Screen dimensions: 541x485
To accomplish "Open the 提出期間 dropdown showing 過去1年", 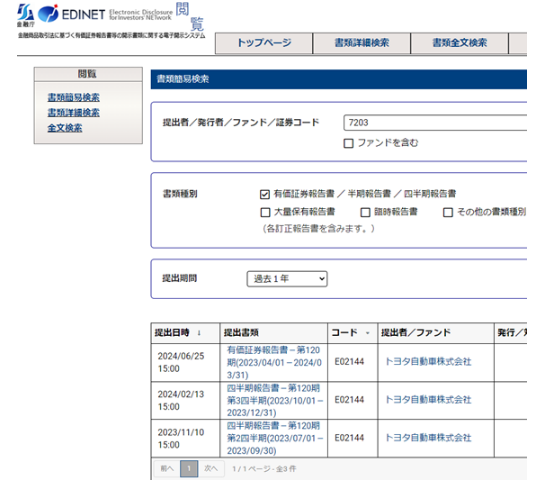I will tap(287, 279).
